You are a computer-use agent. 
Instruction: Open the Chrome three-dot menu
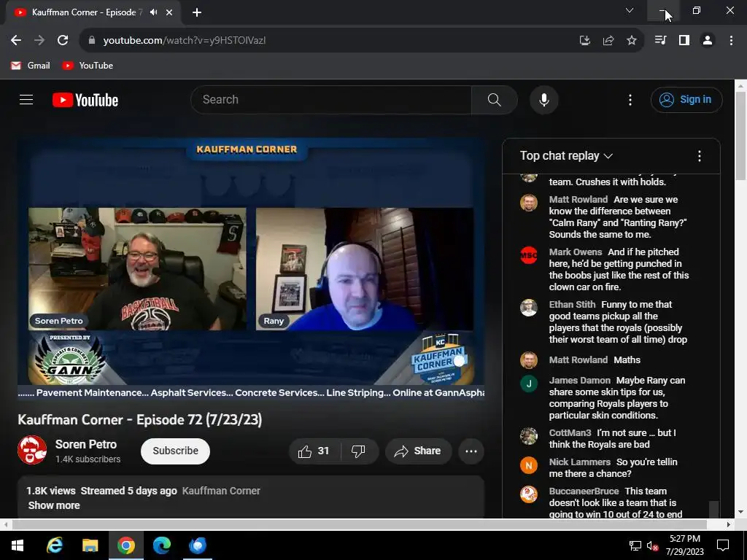tap(731, 41)
